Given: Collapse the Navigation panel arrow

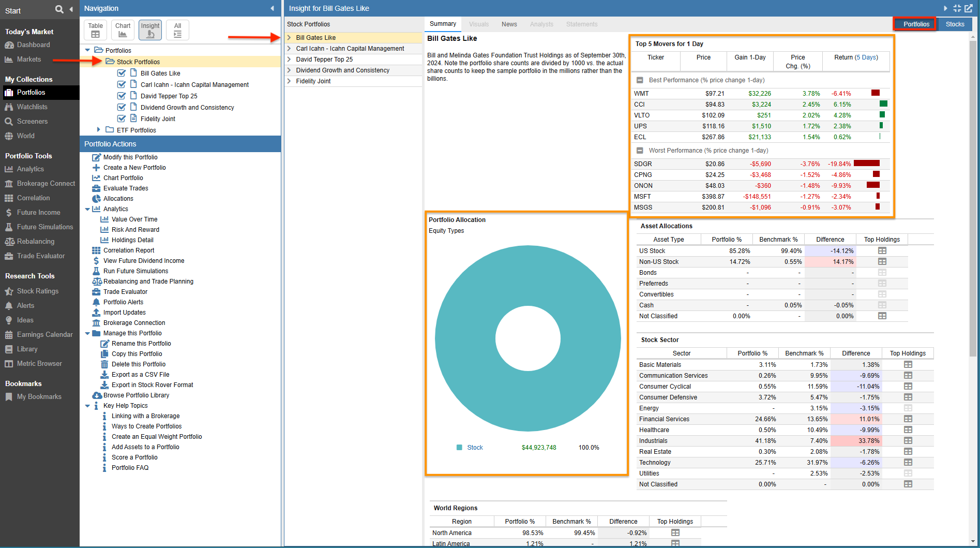Looking at the screenshot, I should click(273, 8).
